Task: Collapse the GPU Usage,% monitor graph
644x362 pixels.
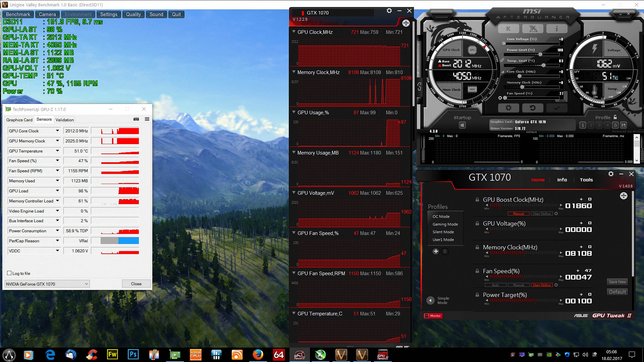Action: [x=294, y=113]
